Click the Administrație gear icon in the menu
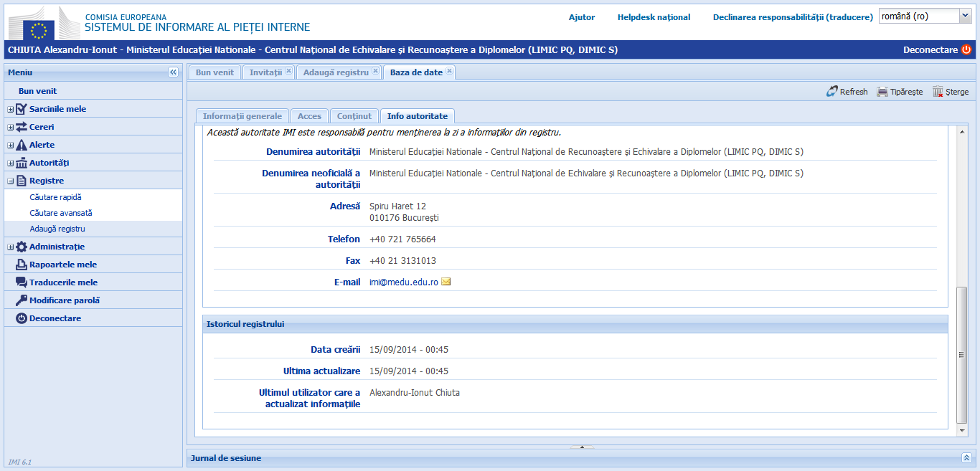 [22, 246]
